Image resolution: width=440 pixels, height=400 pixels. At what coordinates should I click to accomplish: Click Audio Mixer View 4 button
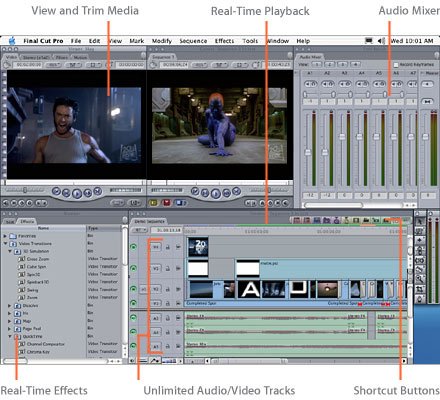pos(356,64)
